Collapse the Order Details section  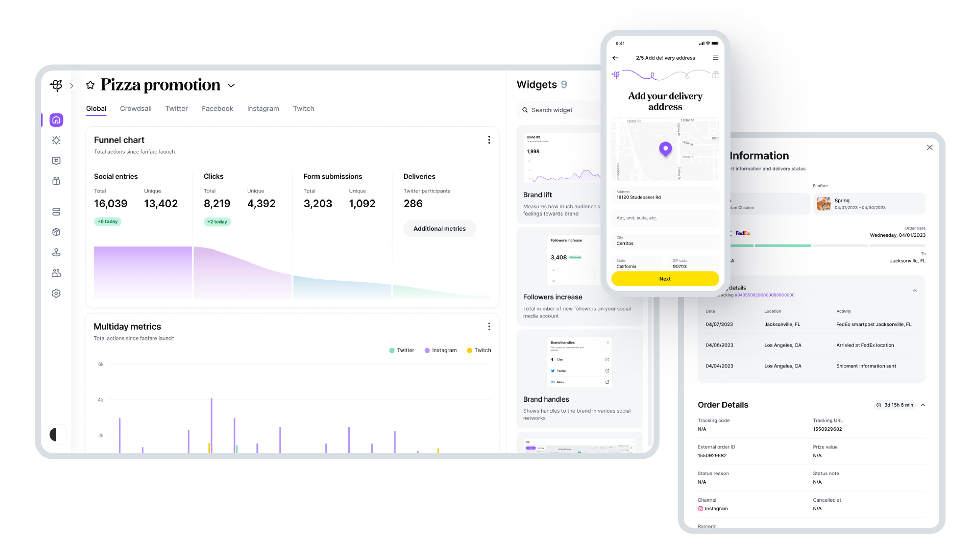tap(923, 405)
